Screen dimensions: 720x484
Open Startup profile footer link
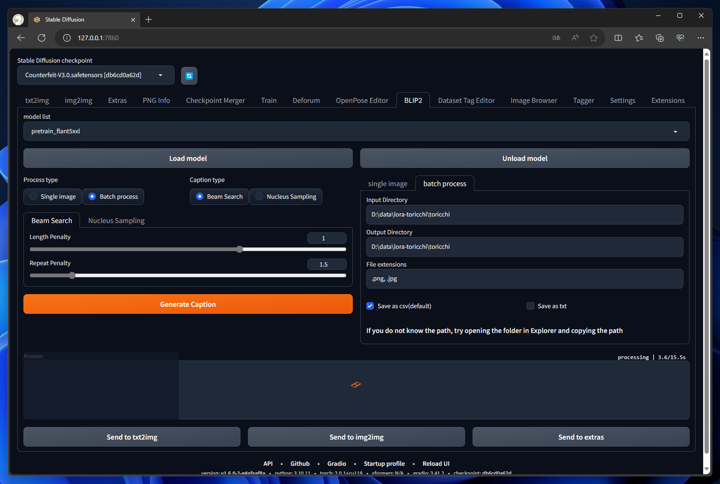(x=384, y=464)
